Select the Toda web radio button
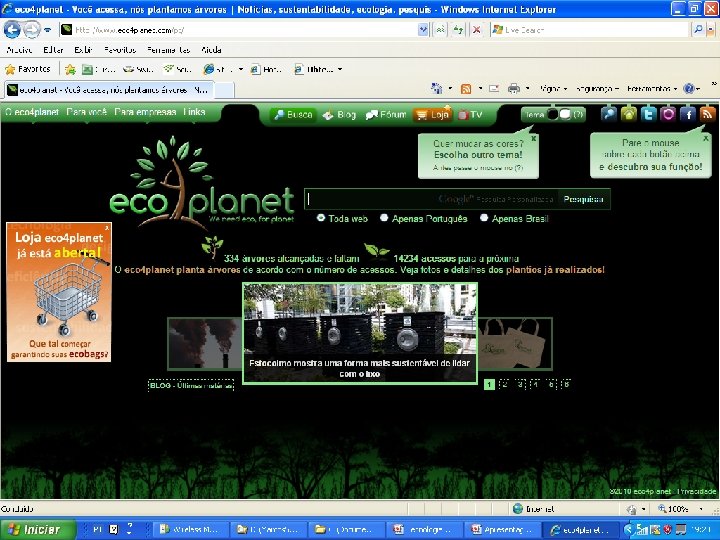Viewport: 720px width, 540px height. coord(321,218)
